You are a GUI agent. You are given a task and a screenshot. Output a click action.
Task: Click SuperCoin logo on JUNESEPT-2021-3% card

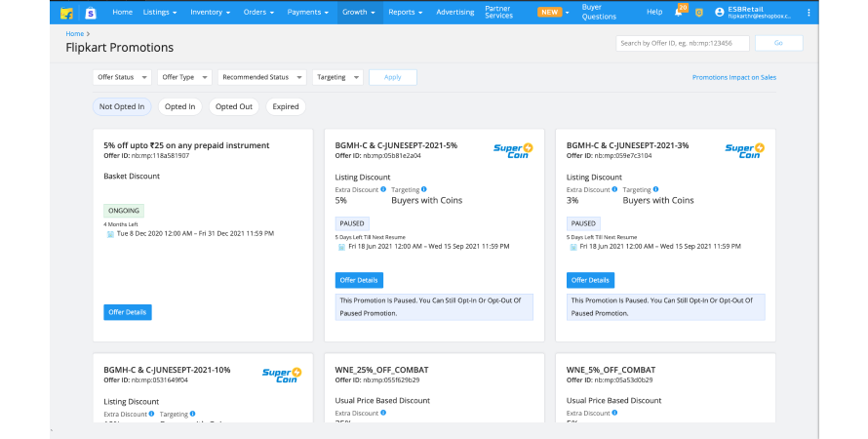point(744,150)
